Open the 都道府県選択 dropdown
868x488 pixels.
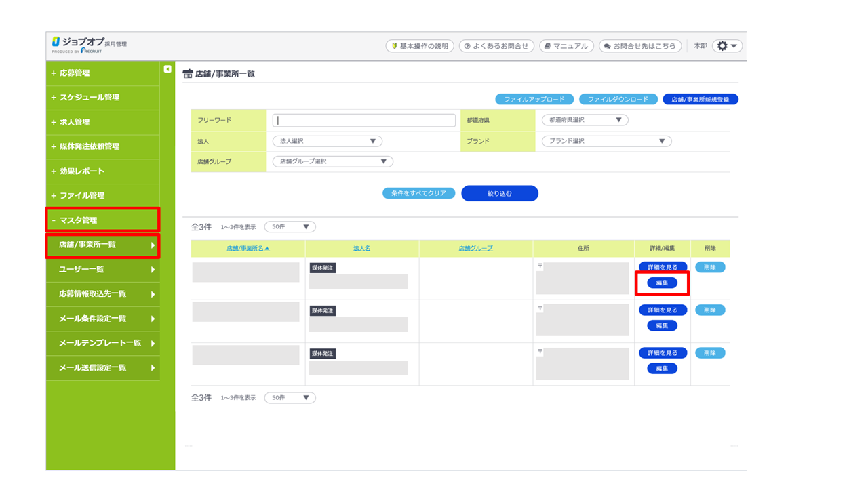tap(585, 120)
